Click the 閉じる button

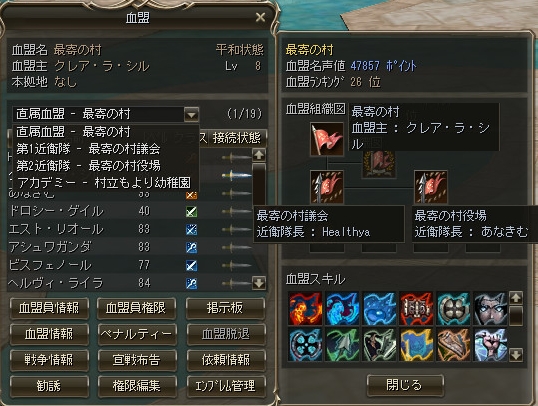coord(405,385)
